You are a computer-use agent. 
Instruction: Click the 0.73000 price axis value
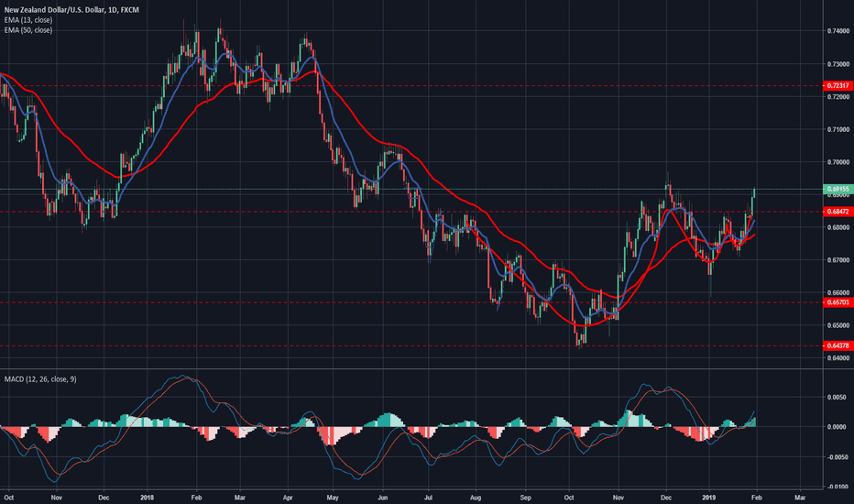click(x=838, y=64)
